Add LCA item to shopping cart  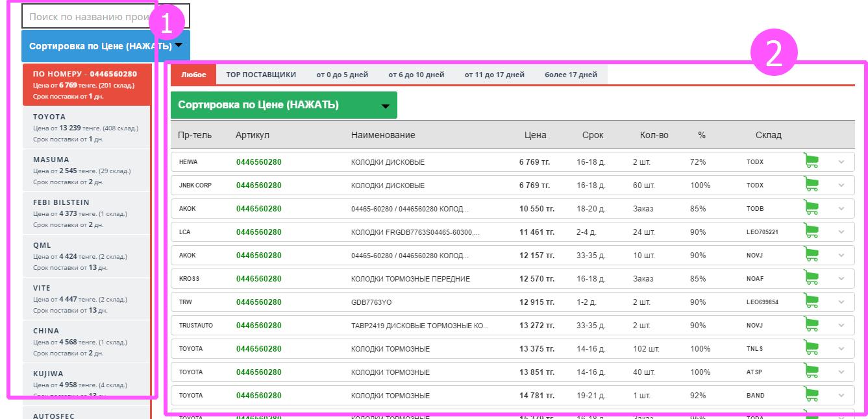pyautogui.click(x=810, y=232)
